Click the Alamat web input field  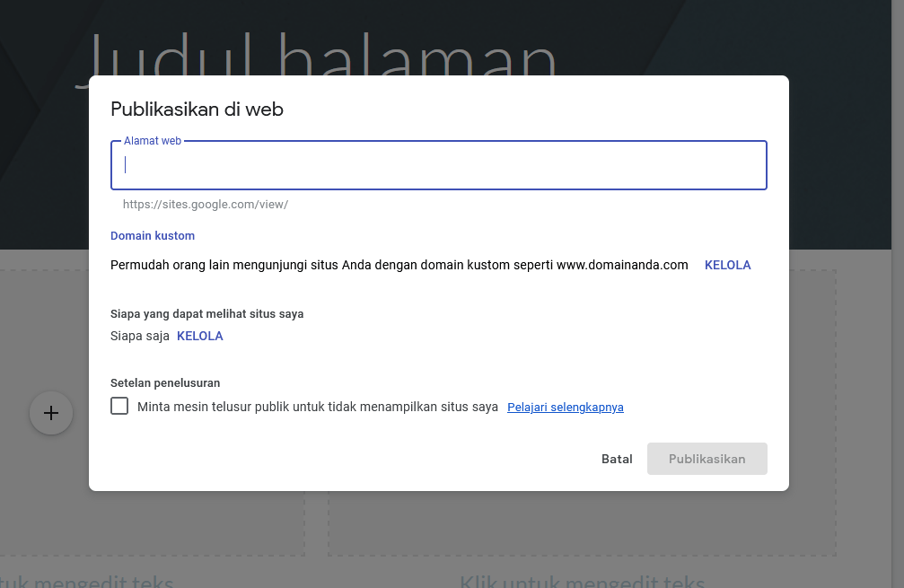(x=439, y=165)
